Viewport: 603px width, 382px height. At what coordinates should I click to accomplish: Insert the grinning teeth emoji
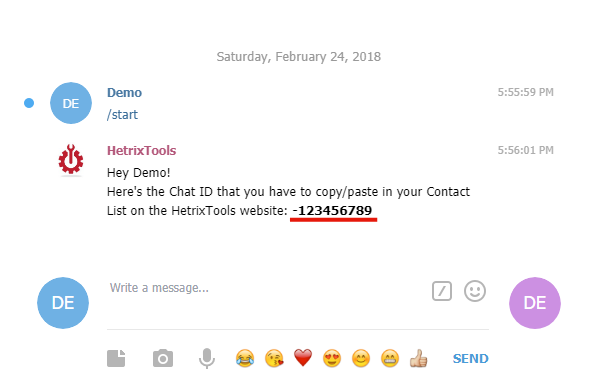[390, 358]
